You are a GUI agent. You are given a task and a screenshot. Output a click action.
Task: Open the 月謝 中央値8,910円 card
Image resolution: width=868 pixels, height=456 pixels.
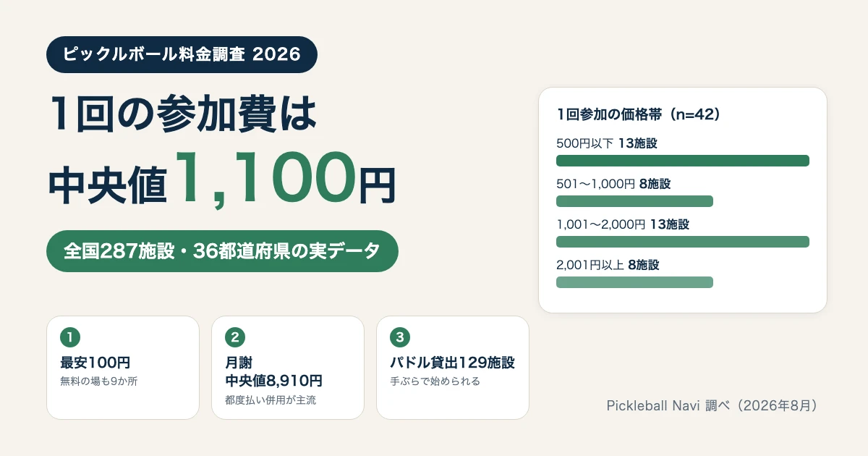(288, 368)
